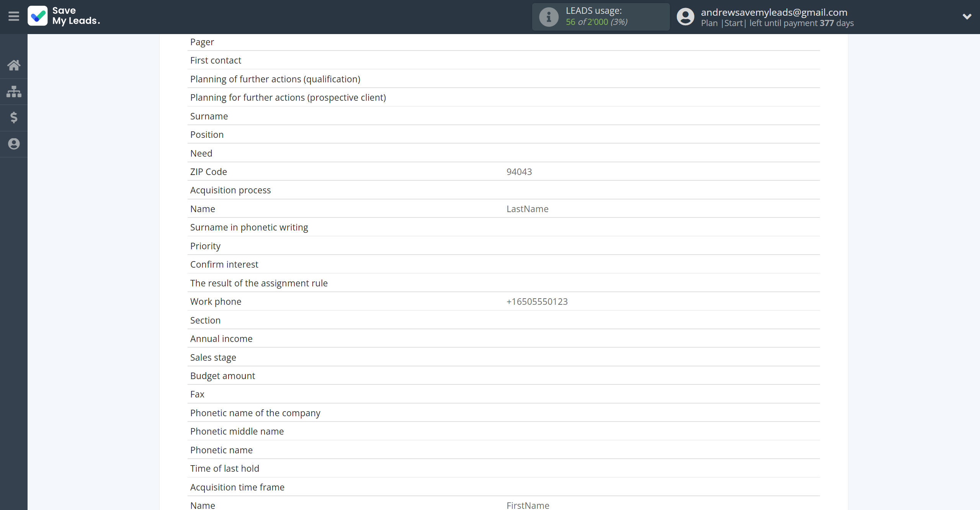The image size is (980, 510).
Task: Click the 'ZIP Code' field label
Action: [x=209, y=172]
